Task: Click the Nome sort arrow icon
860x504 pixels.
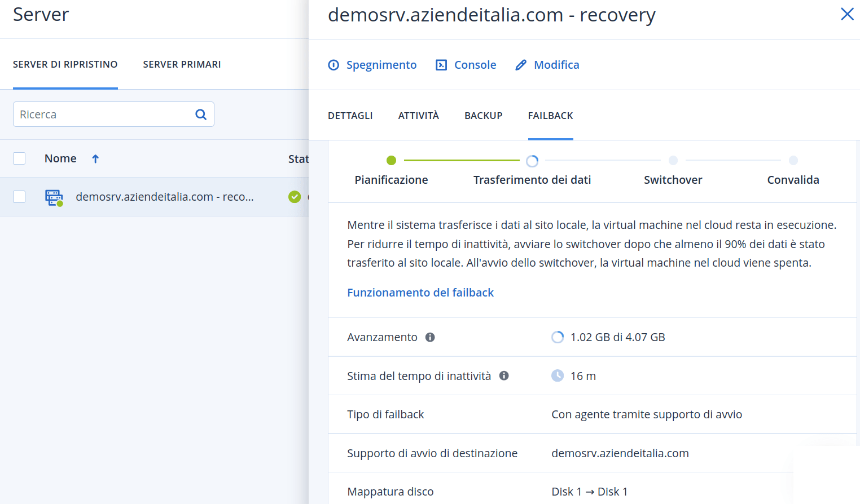Action: pos(95,159)
